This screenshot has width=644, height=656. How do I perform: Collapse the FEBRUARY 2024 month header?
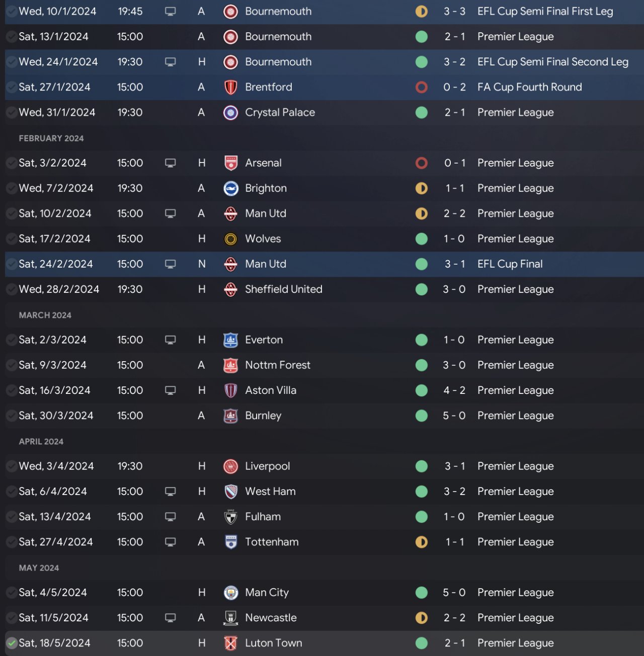coord(51,138)
